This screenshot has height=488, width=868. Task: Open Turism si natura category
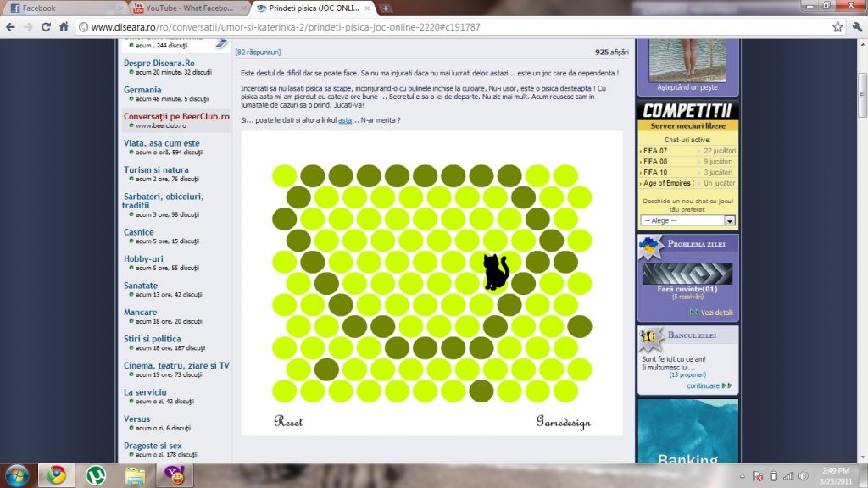(x=156, y=169)
